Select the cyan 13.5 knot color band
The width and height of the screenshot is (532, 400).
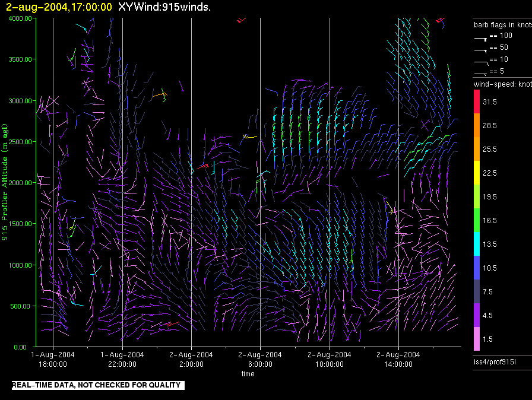click(x=477, y=244)
